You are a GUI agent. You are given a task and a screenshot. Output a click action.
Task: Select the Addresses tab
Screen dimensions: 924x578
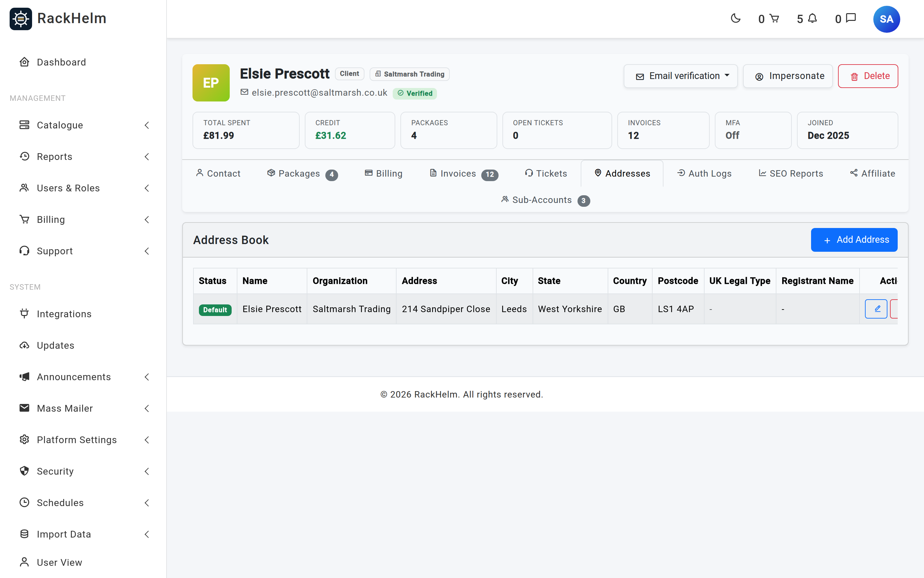coord(622,173)
